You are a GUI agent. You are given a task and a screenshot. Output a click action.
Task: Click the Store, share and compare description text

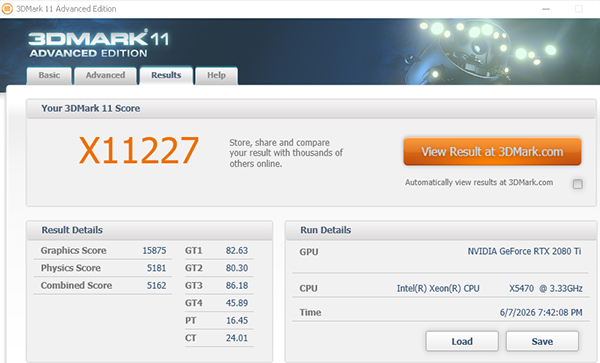286,153
